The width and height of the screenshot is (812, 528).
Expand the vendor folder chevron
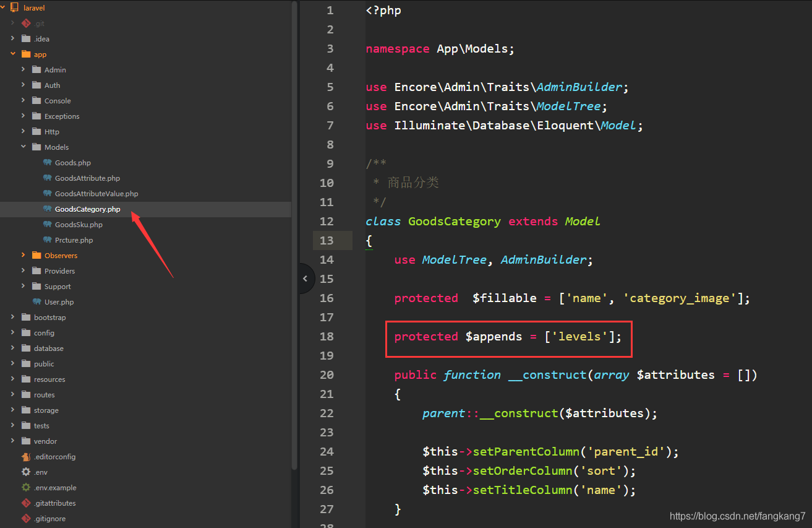click(12, 441)
